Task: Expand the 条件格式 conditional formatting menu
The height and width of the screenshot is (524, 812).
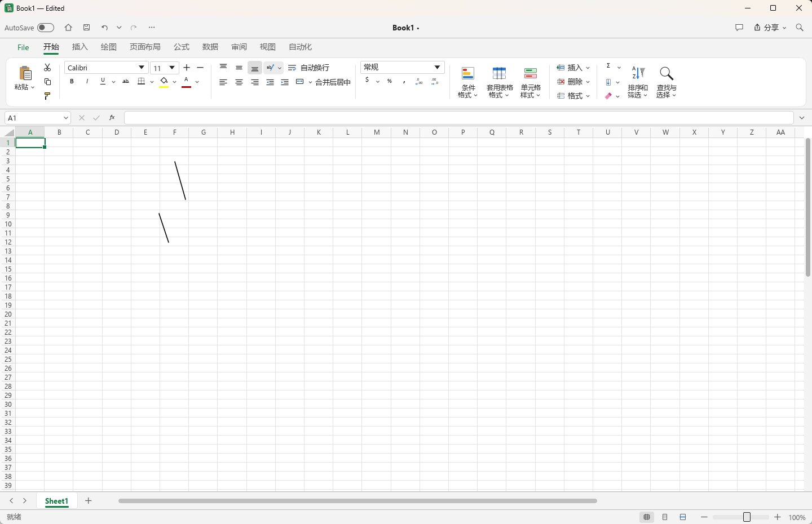Action: [x=468, y=82]
